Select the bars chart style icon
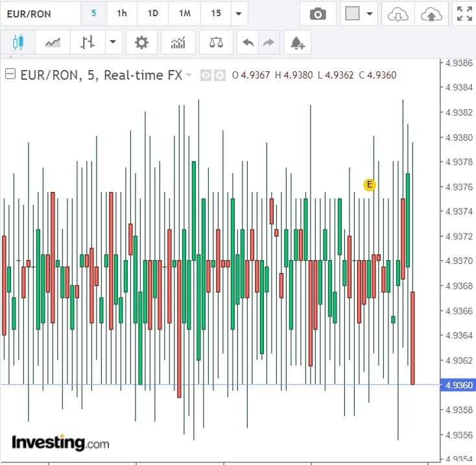 [x=88, y=43]
